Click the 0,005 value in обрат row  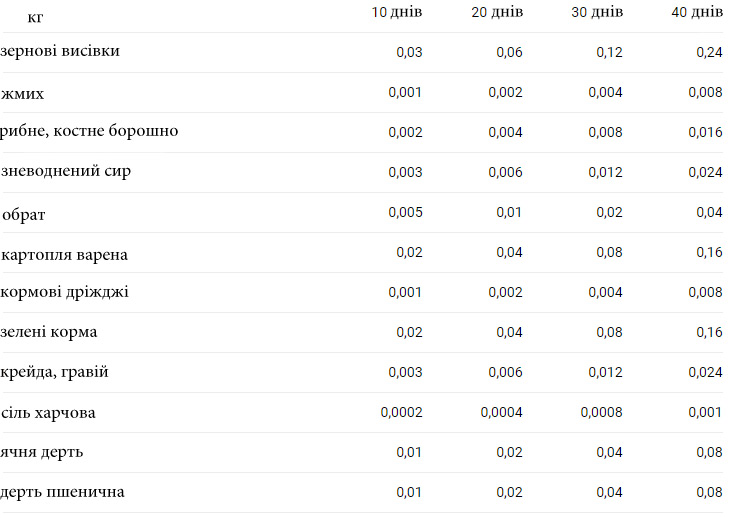405,212
